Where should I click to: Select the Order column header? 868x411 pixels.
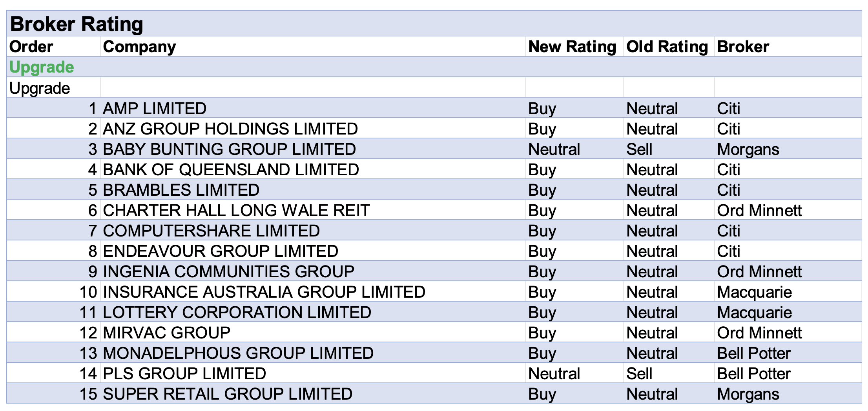click(31, 47)
